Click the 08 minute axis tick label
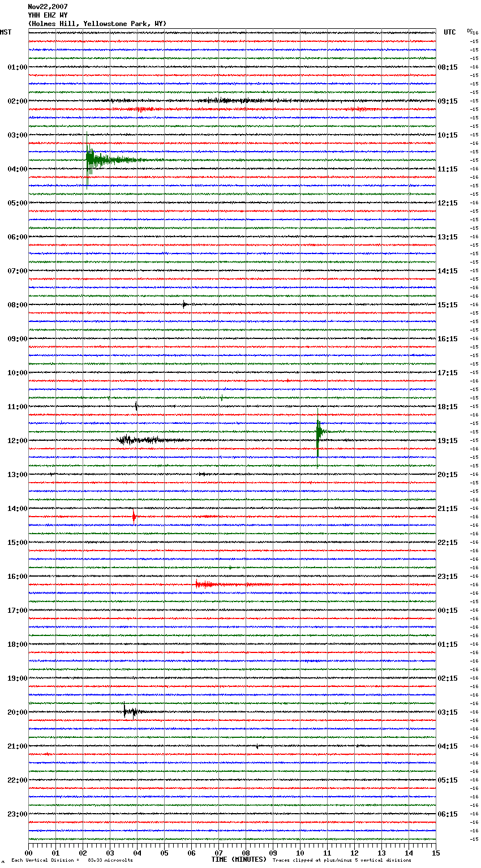Screen dimensions: 481x868 [x=246, y=853]
